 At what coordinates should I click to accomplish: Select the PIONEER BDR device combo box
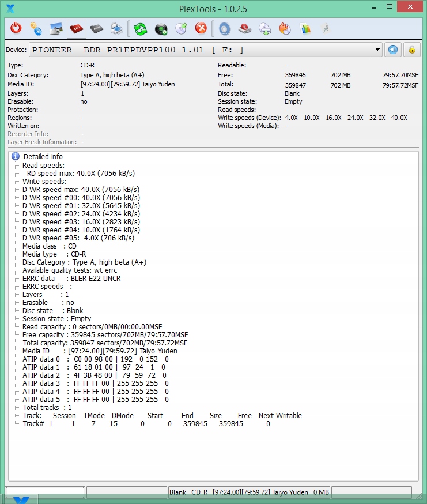[x=202, y=50]
